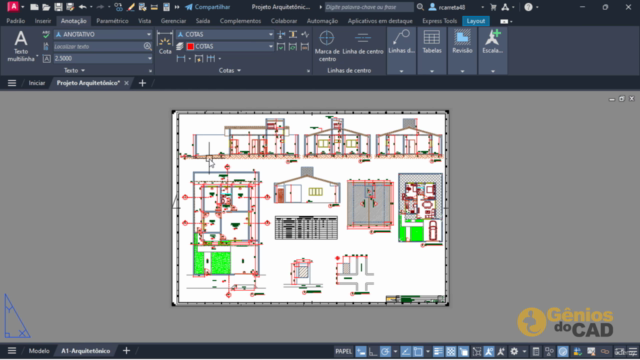Viewport: 640px width, 360px height.
Task: Click the New file icon in the quick access bar
Action: (34, 7)
